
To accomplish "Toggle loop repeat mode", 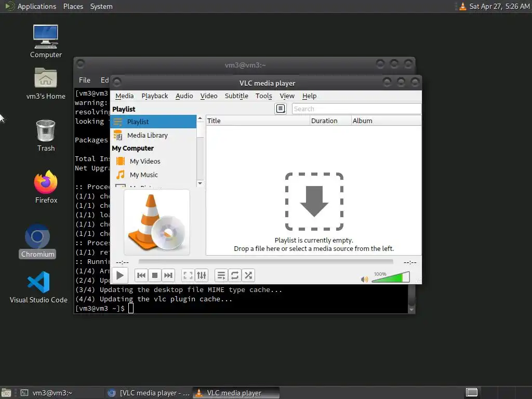I will click(235, 275).
